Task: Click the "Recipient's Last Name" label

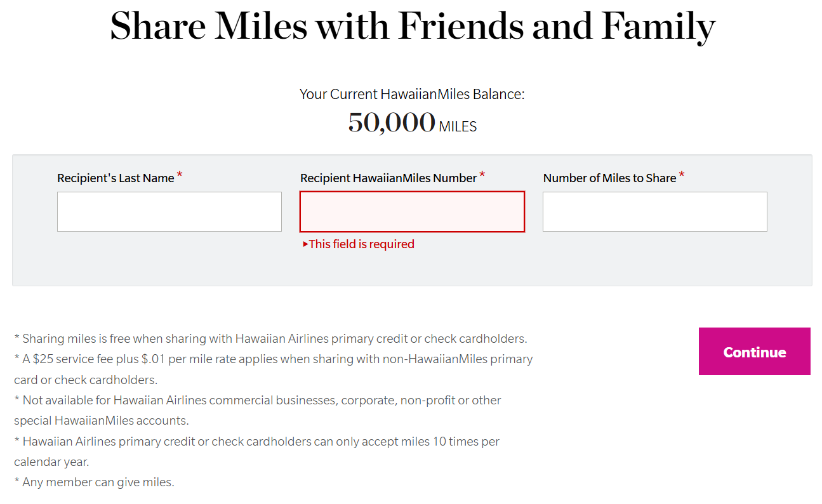Action: pyautogui.click(x=116, y=178)
